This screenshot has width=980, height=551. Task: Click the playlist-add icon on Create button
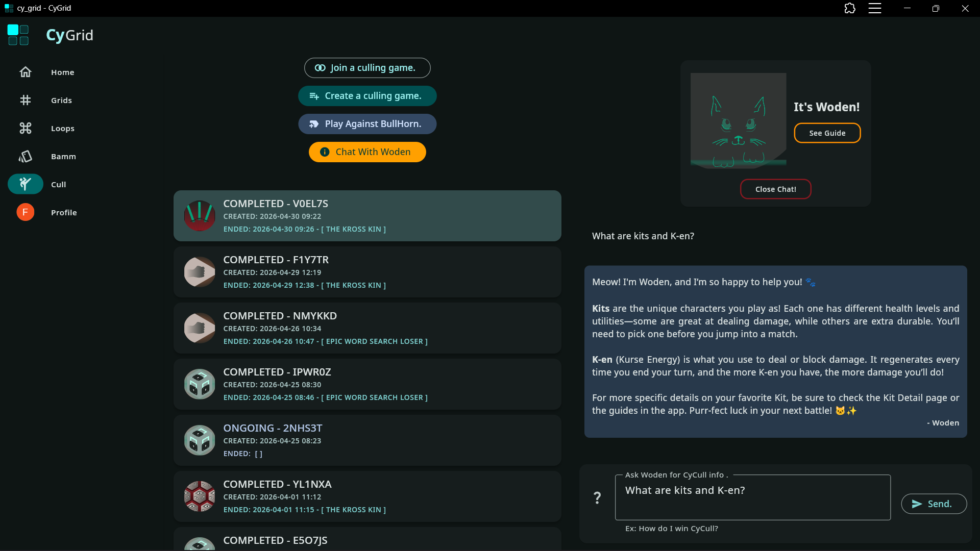[314, 96]
